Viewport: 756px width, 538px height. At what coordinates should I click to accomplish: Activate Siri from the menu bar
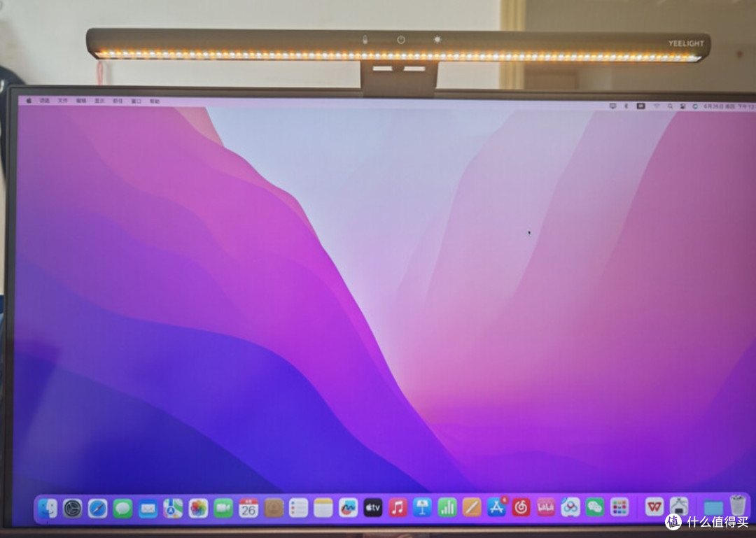695,106
